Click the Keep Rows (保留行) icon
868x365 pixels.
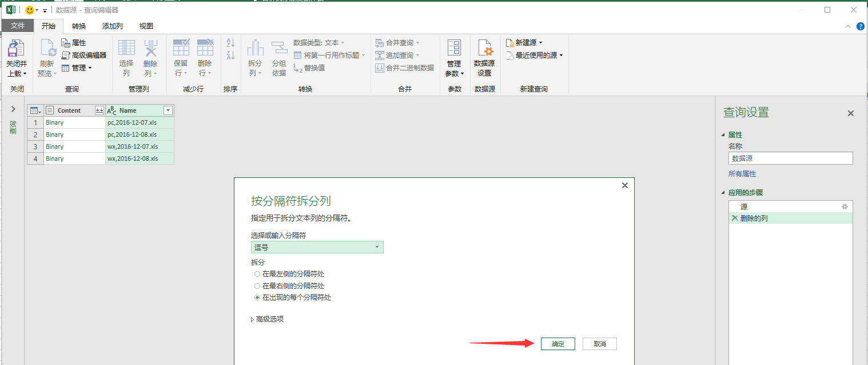point(181,49)
